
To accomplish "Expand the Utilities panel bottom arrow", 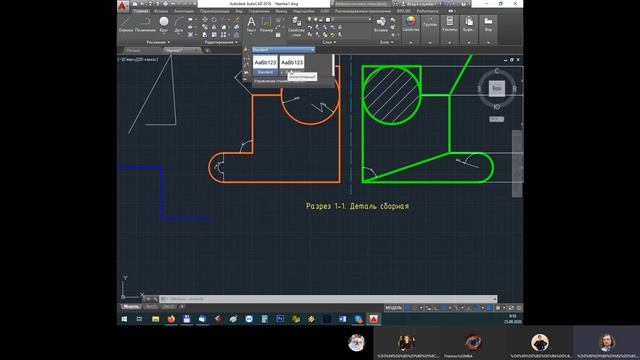I will [450, 42].
